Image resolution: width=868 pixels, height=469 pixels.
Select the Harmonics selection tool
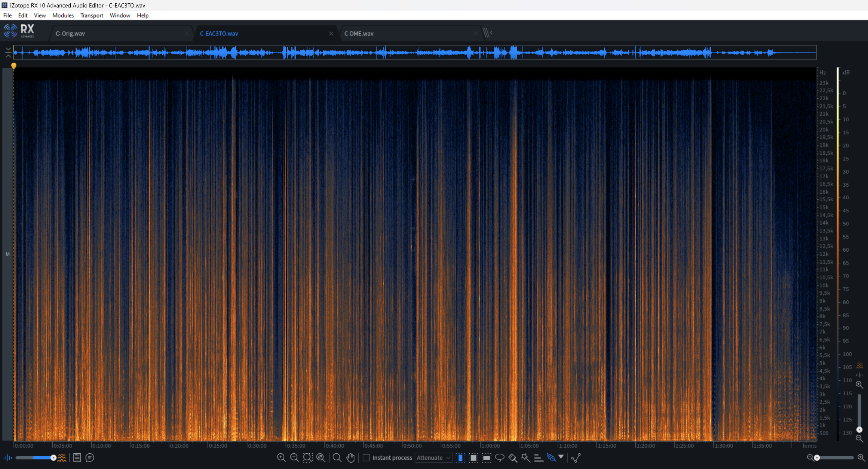point(539,457)
